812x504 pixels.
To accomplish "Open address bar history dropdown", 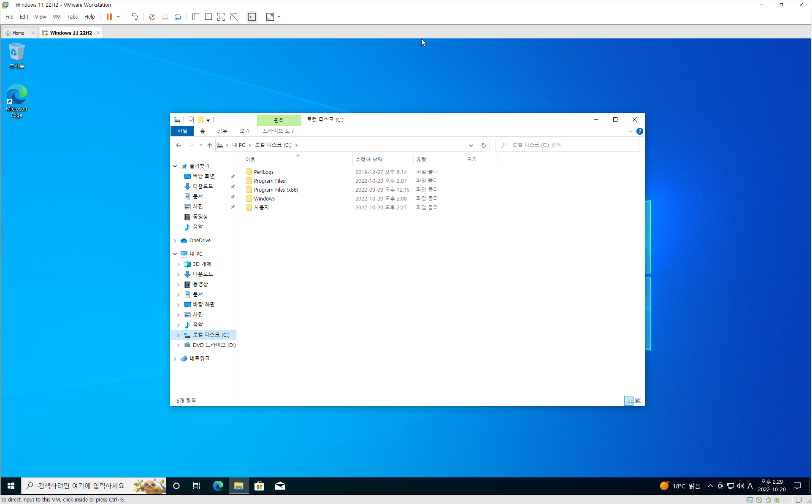I will [x=471, y=145].
